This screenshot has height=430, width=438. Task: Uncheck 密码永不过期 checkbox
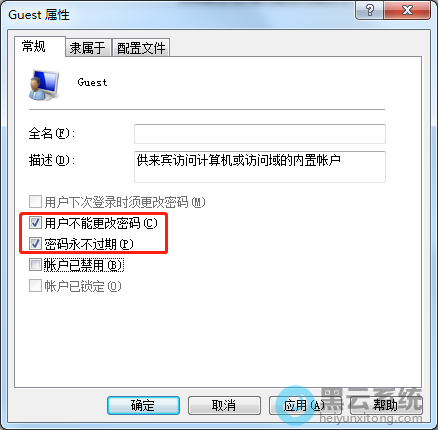click(x=35, y=244)
